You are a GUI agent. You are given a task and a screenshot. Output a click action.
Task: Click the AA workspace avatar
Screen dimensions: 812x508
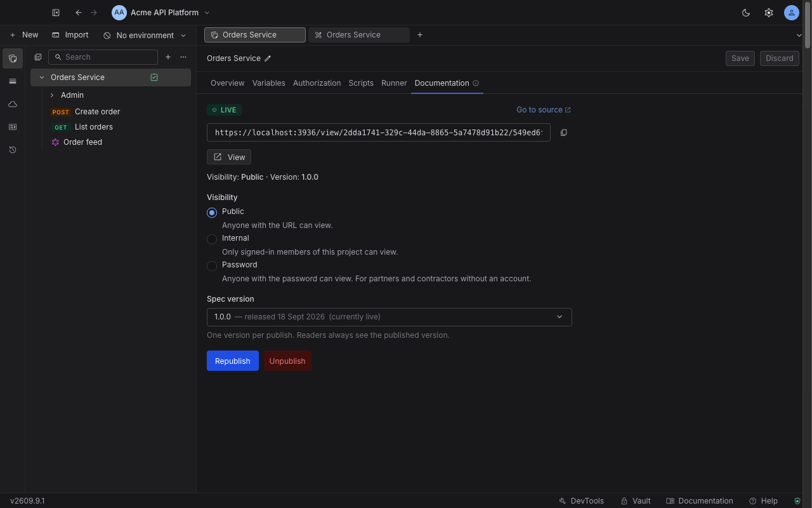[x=119, y=13]
